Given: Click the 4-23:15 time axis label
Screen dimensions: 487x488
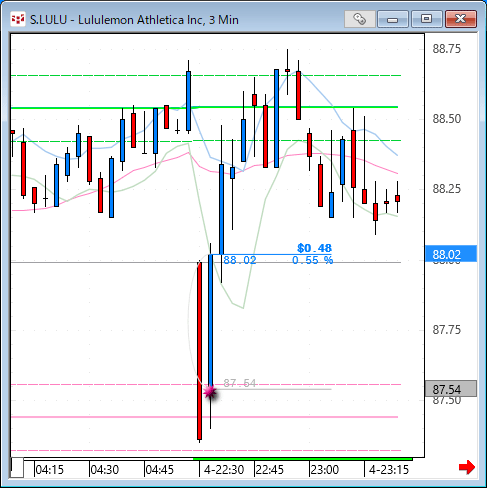Looking at the screenshot, I should pos(389,470).
